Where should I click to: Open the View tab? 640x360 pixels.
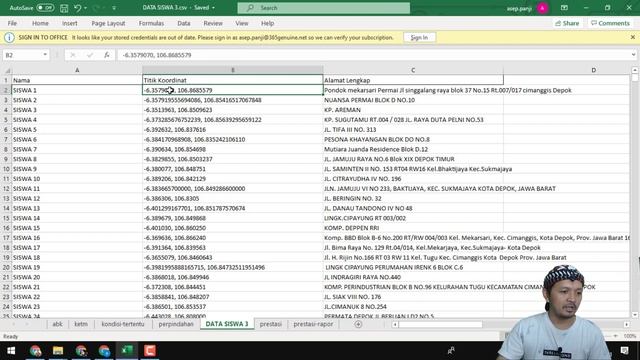coord(242,23)
